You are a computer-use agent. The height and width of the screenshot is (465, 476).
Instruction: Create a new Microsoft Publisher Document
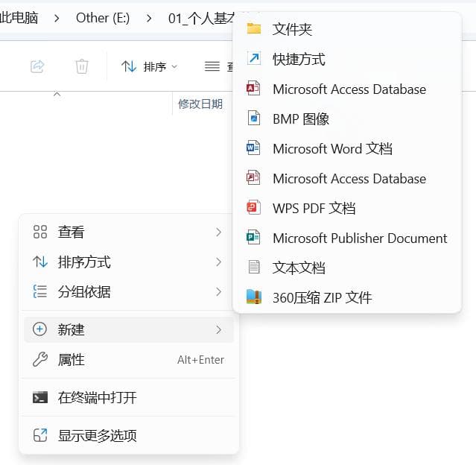tap(346, 238)
